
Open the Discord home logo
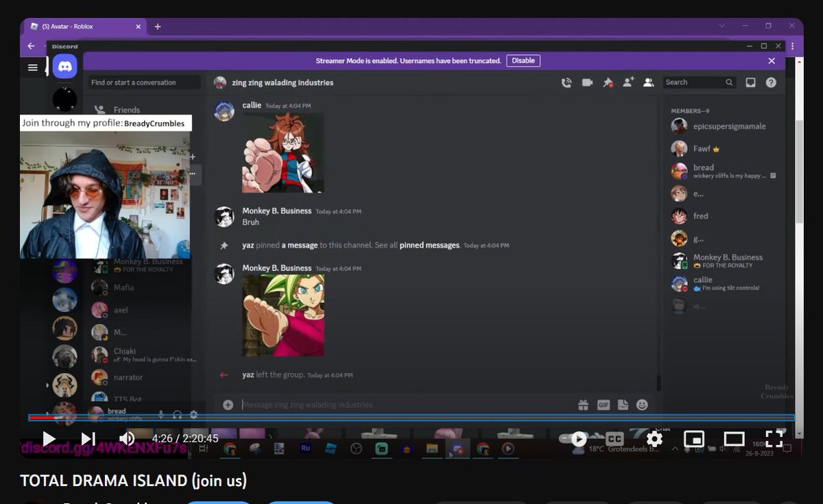64,67
